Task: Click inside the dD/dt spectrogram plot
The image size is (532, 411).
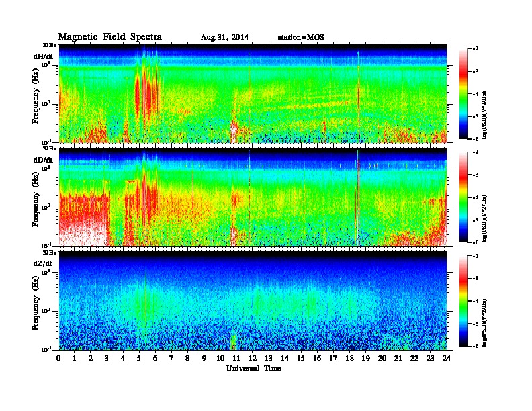Action: pos(253,197)
